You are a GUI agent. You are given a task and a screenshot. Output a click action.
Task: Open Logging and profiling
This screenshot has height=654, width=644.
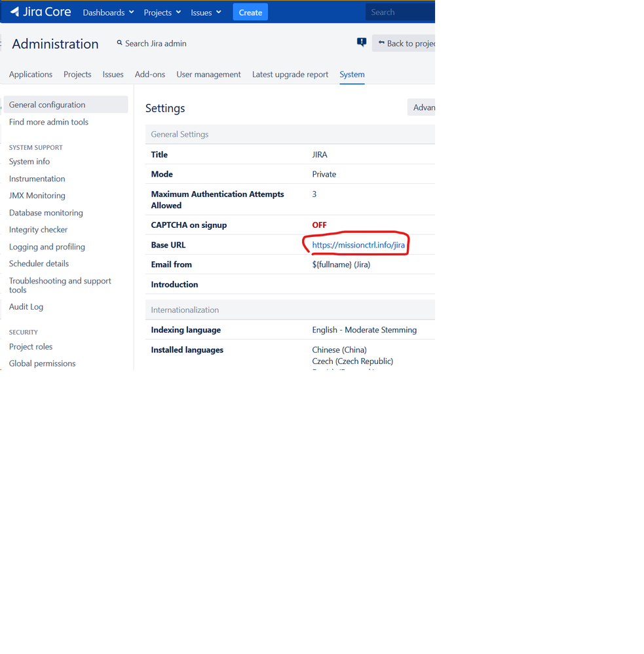[x=47, y=247]
